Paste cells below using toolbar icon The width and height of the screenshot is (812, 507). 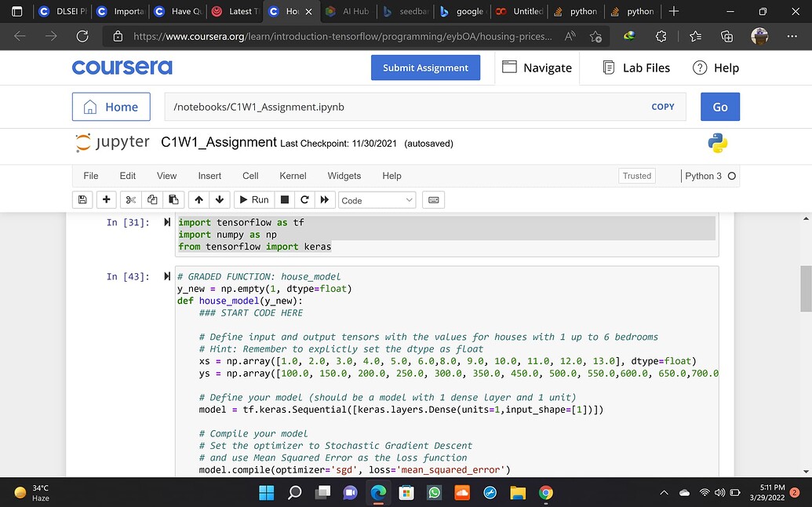pos(173,200)
